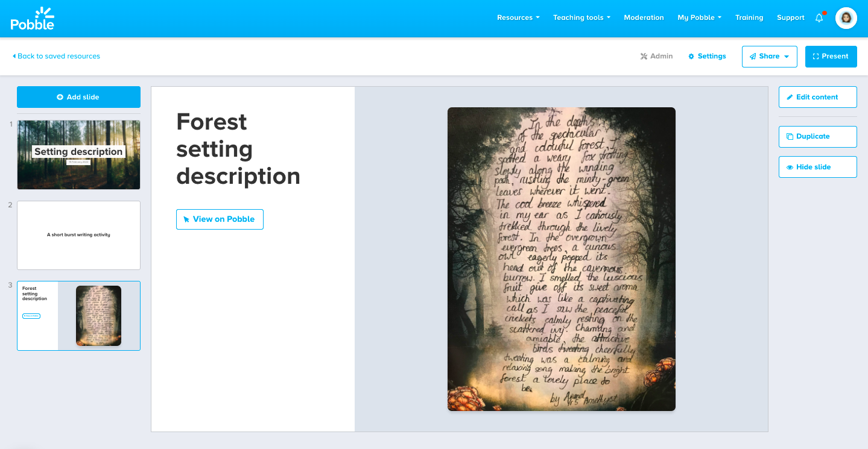Go to the Moderation page
Image resolution: width=868 pixels, height=449 pixels.
(x=644, y=17)
